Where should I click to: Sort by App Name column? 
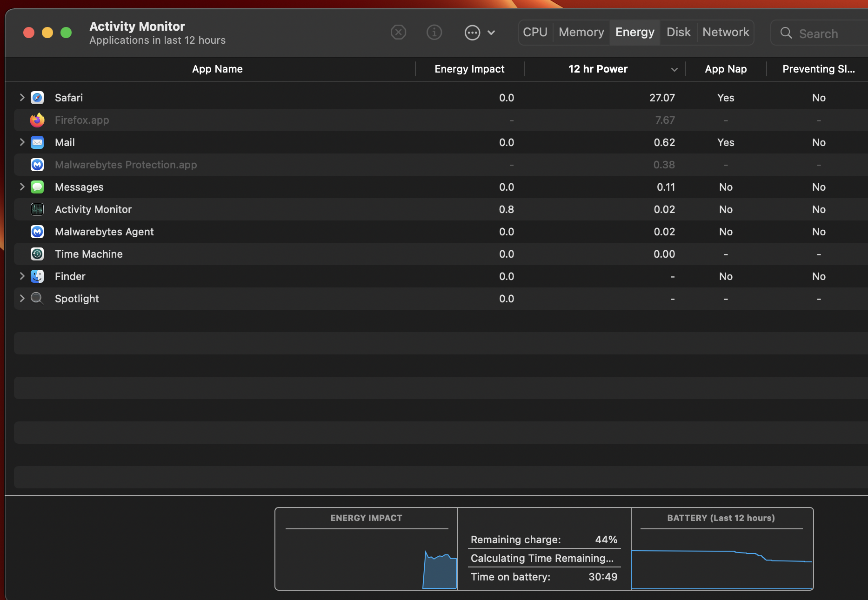pyautogui.click(x=217, y=69)
